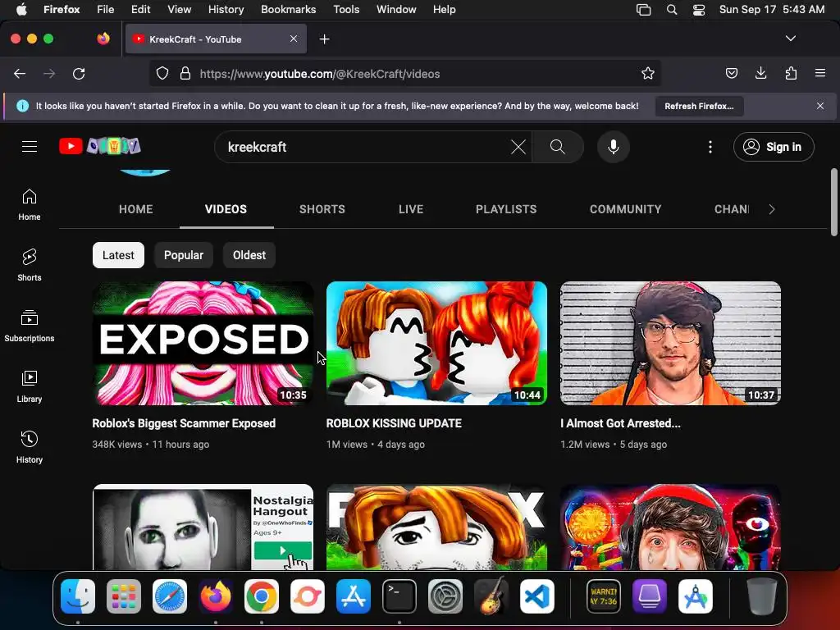This screenshot has height=630, width=840.
Task: Click the page vertical scrollbar
Action: (833, 203)
